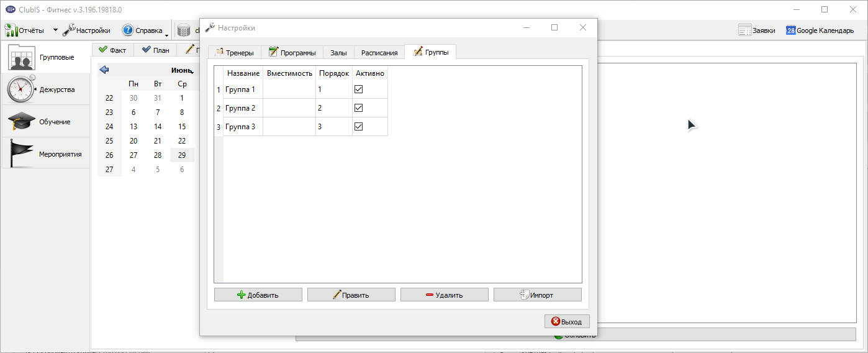
Task: Select the Дежурства clock sidebar icon
Action: coord(21,89)
